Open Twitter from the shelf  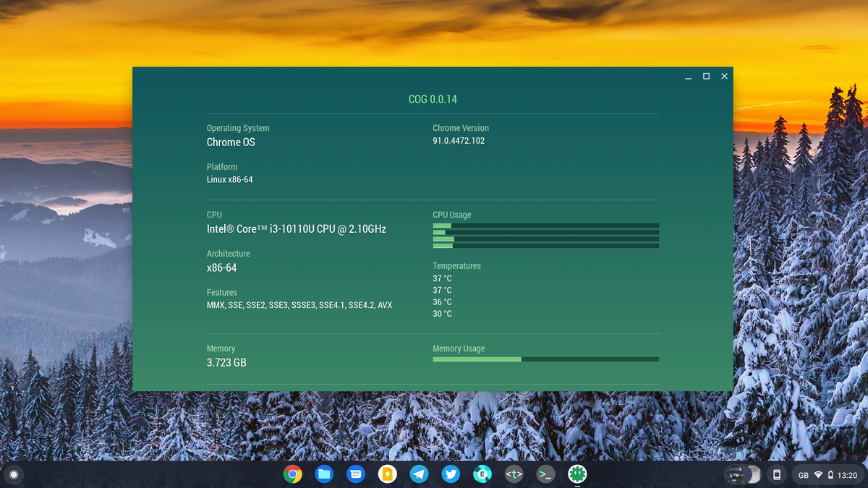[450, 474]
